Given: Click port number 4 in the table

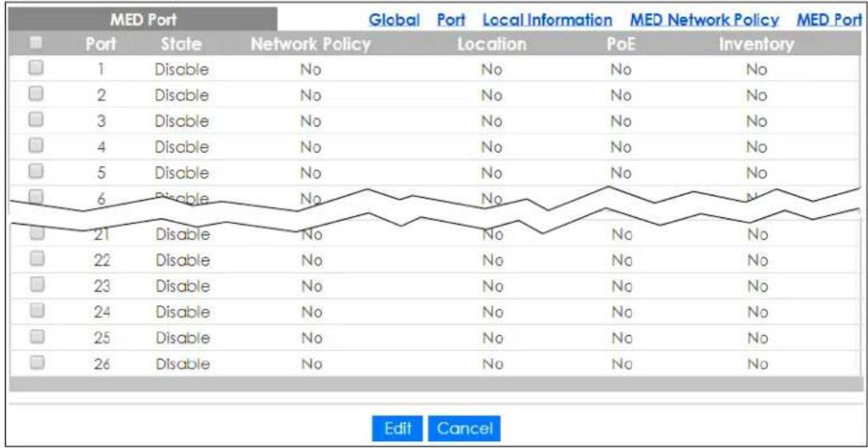Looking at the screenshot, I should pos(101,148).
